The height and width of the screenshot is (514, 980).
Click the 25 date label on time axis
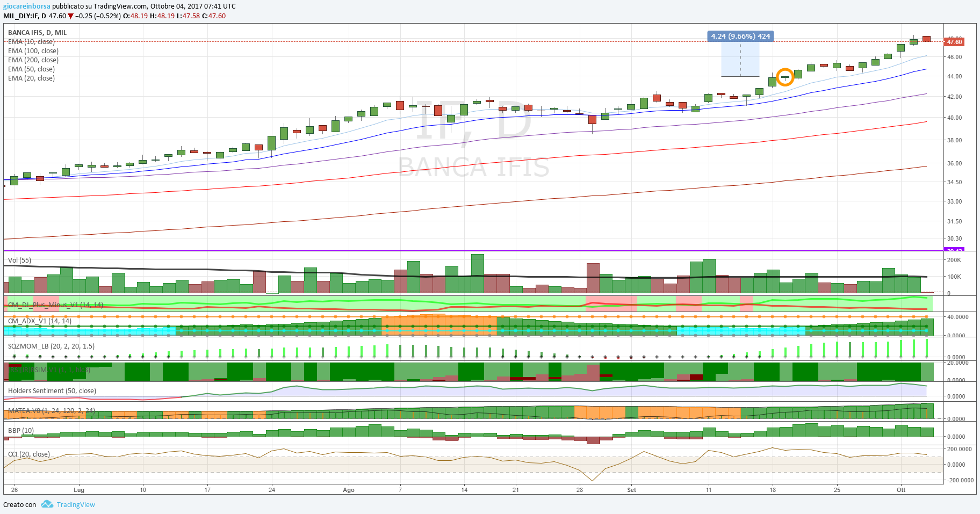[x=837, y=490]
